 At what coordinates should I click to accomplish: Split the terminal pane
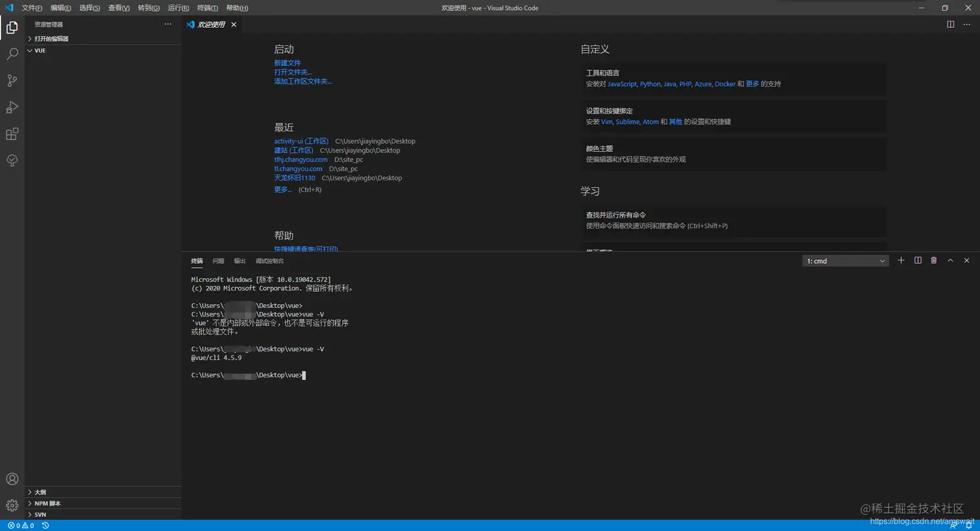pyautogui.click(x=918, y=260)
